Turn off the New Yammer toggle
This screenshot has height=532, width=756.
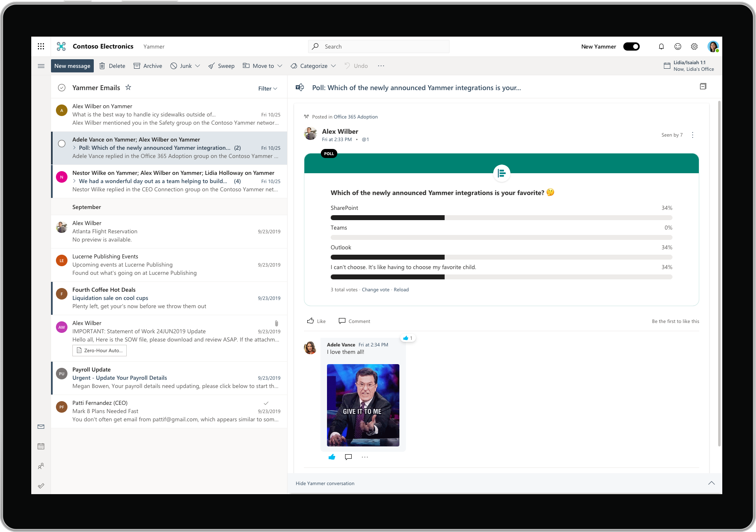point(631,46)
